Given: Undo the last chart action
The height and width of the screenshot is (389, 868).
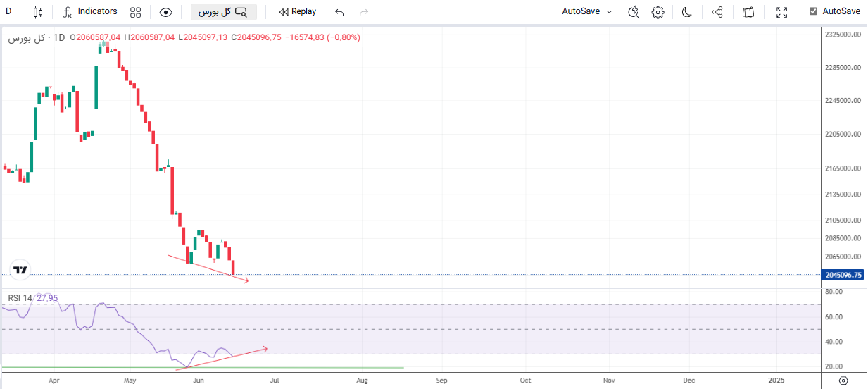Looking at the screenshot, I should [339, 12].
